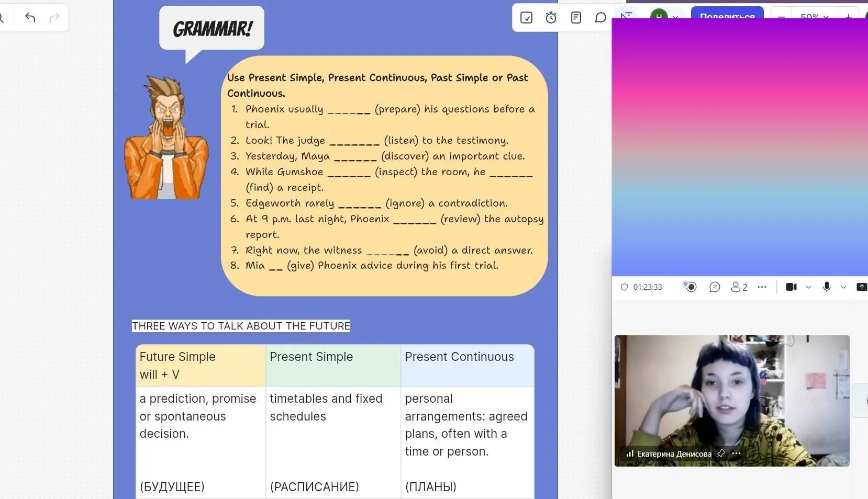Viewport: 868px width, 499px height.
Task: Open the notes panel icon
Action: tap(576, 18)
